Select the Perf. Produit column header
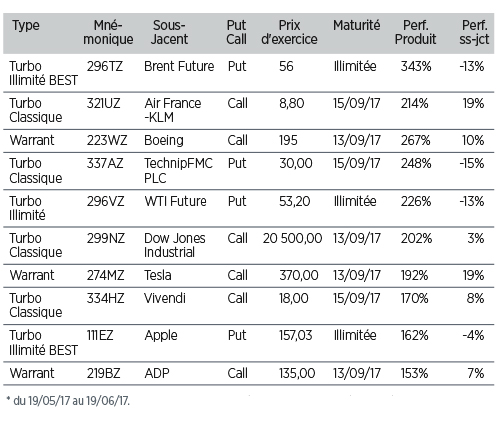This screenshot has height=423, width=500. click(x=415, y=32)
